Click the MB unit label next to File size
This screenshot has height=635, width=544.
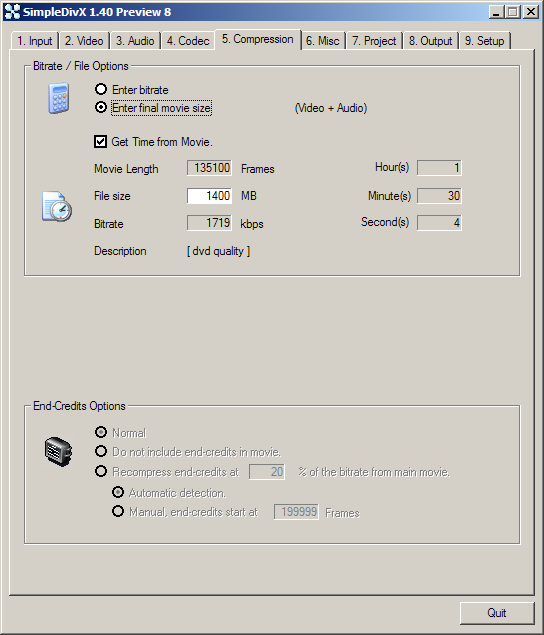249,196
